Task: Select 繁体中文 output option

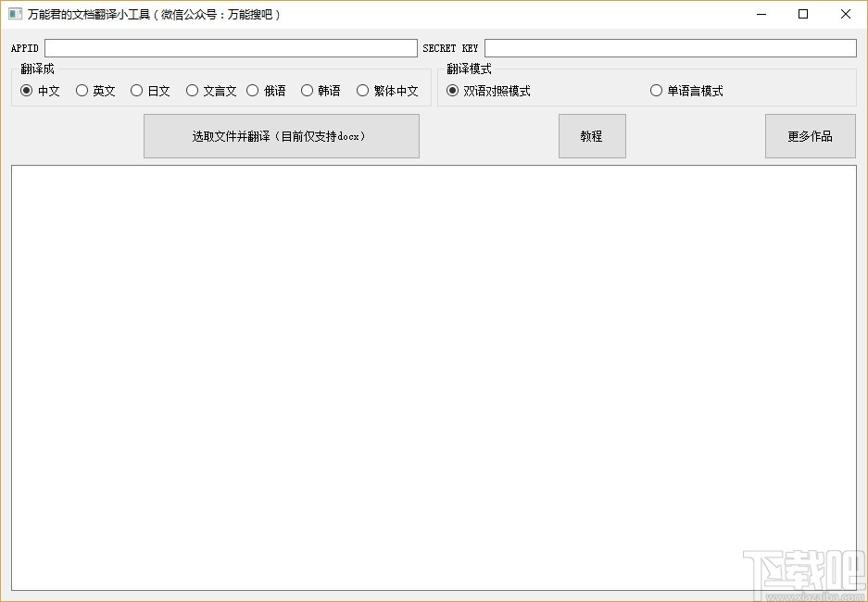Action: pos(362,90)
